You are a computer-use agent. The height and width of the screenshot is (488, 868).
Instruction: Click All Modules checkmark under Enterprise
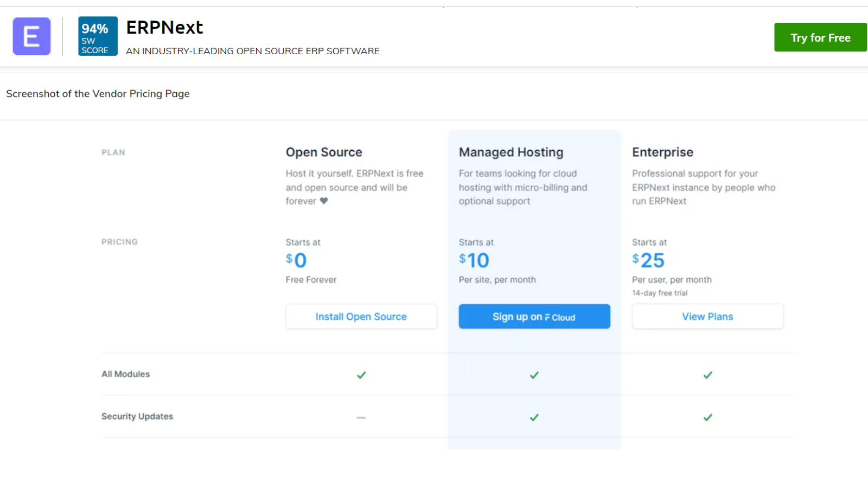click(x=708, y=375)
